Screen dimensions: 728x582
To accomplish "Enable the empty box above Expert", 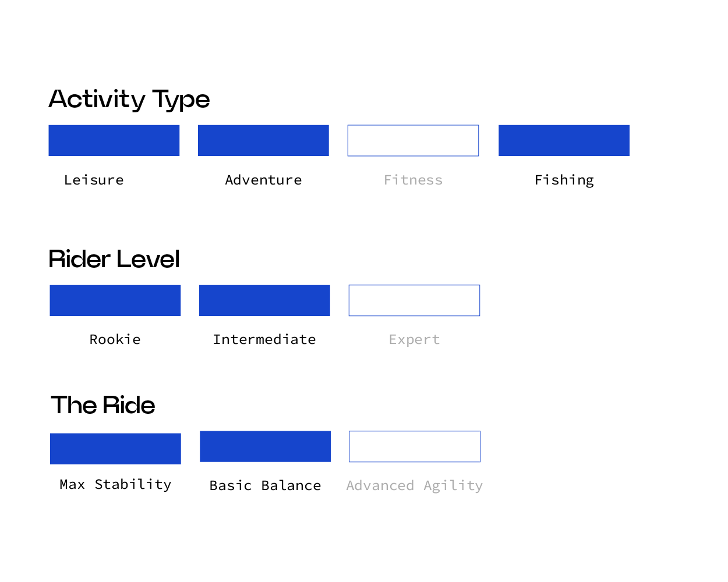I will (414, 300).
